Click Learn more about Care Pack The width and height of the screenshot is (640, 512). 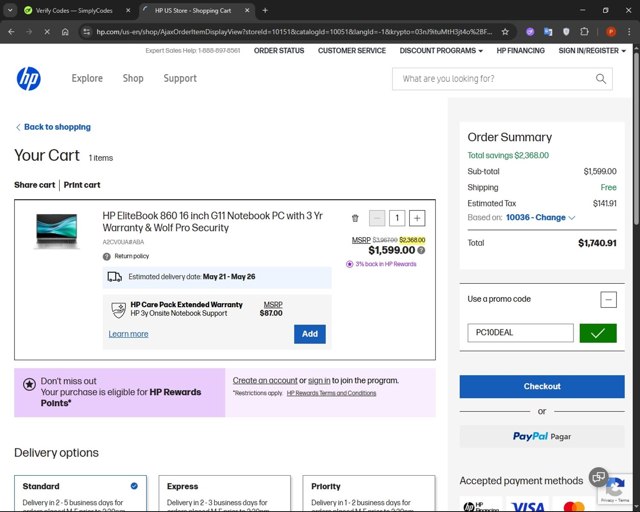tap(128, 334)
